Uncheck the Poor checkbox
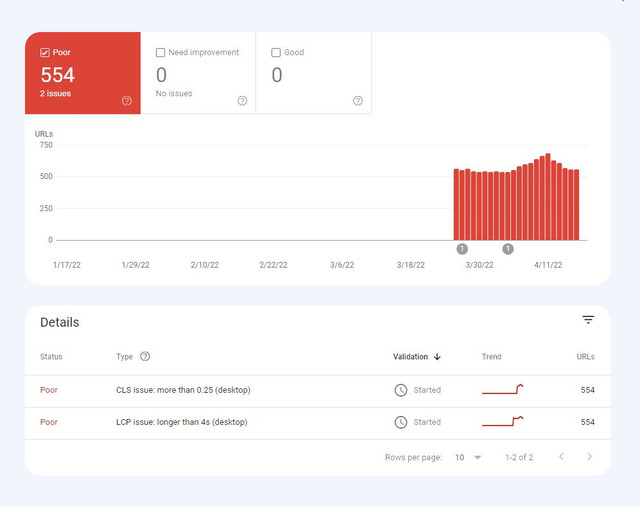Viewport: 640px width, 507px height. click(x=45, y=53)
